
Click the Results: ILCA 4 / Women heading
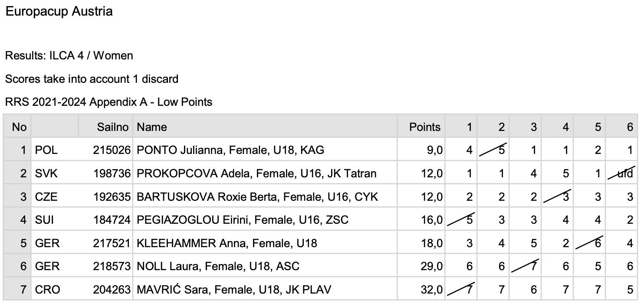coord(69,56)
